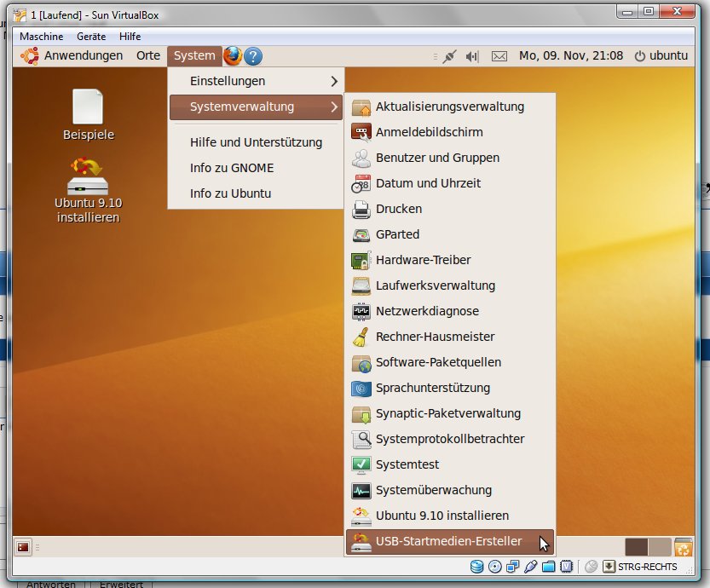Image resolution: width=710 pixels, height=588 pixels.
Task: Click the Erweitert tab in background window
Action: tap(121, 584)
